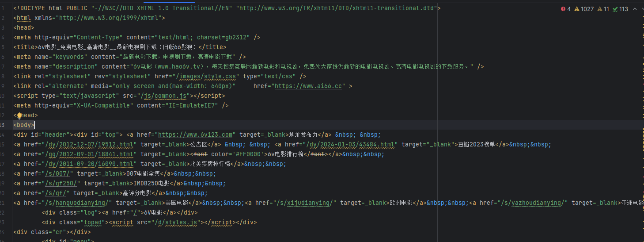Viewport: 644px width, 242px height.
Task: Click the weak warning icon beside 11
Action: click(600, 9)
